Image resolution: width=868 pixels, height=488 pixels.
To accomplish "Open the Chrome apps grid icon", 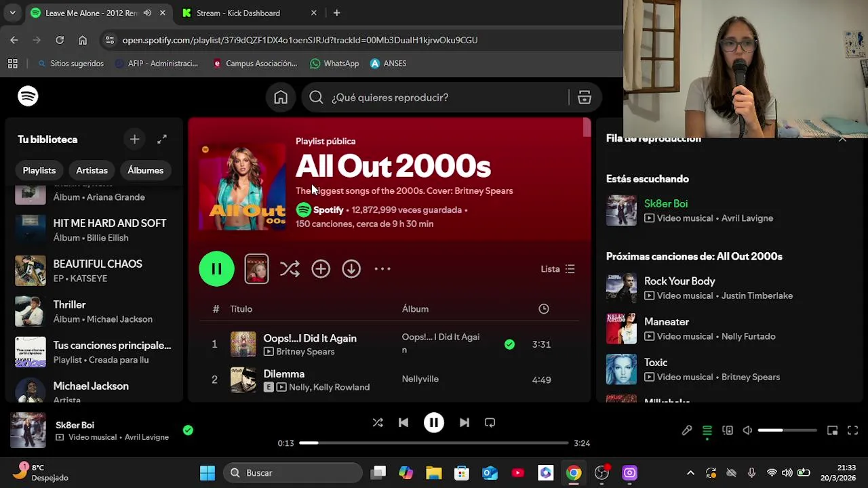I will (12, 64).
